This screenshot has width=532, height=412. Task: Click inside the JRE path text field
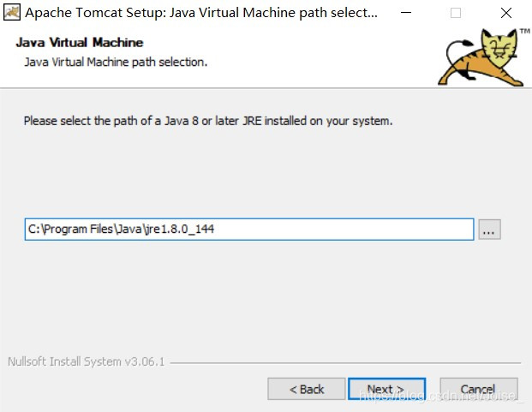[343, 230]
